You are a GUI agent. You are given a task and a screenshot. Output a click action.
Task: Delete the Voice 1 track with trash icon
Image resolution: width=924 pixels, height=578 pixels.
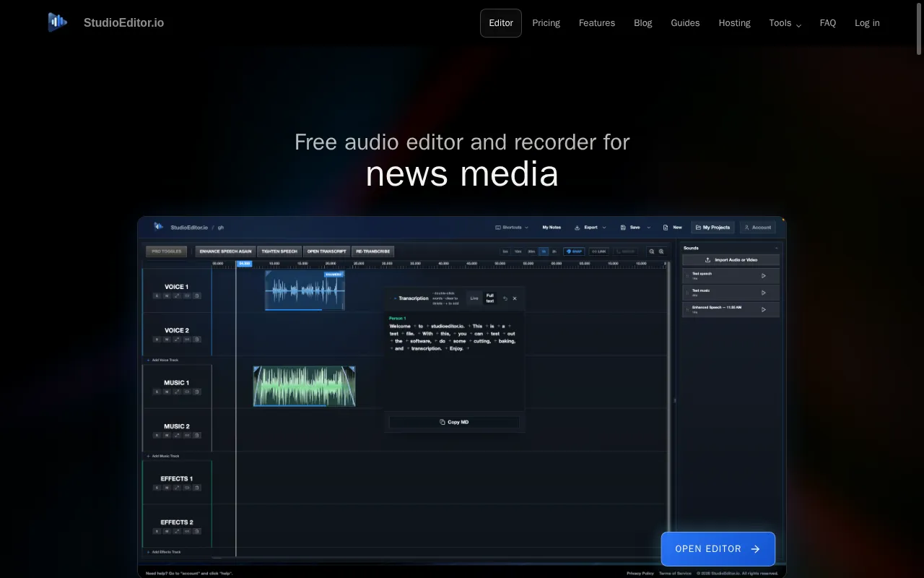(197, 296)
